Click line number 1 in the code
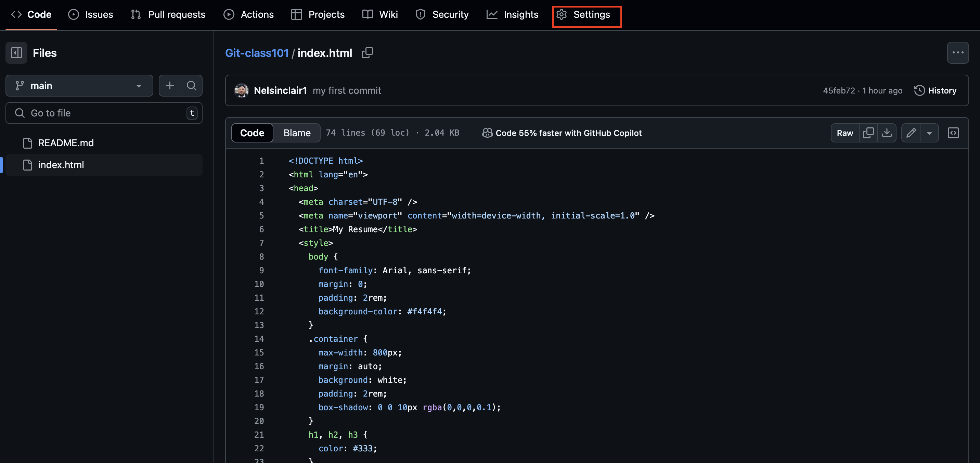This screenshot has height=463, width=980. pyautogui.click(x=261, y=161)
